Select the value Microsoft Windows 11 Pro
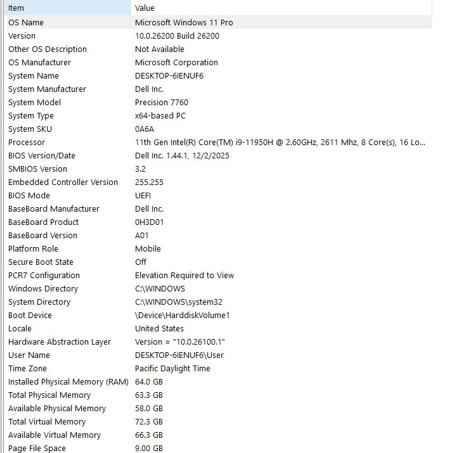The image size is (476, 453). (x=184, y=22)
